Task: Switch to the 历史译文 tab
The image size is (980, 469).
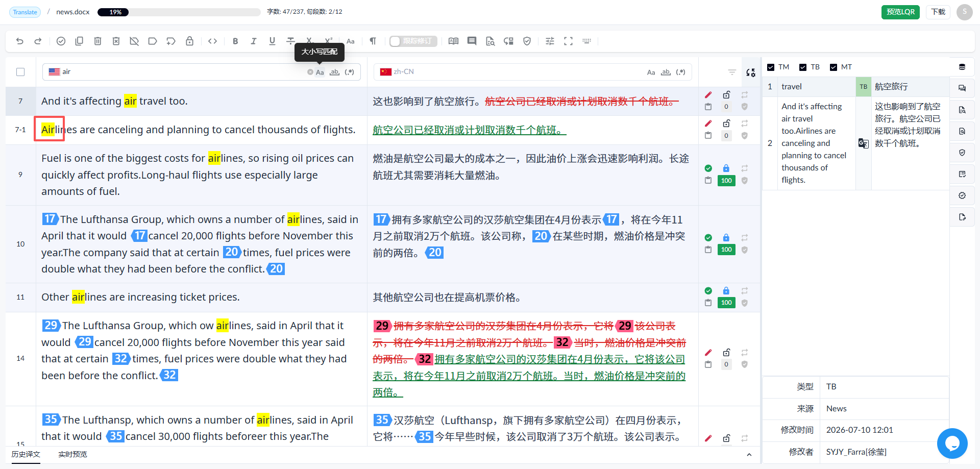Action: pos(26,454)
